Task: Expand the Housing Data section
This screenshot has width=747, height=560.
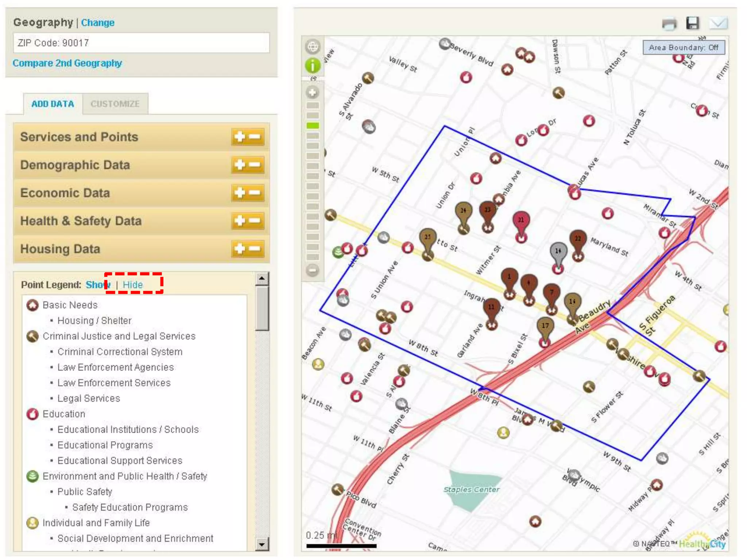Action: tap(239, 249)
